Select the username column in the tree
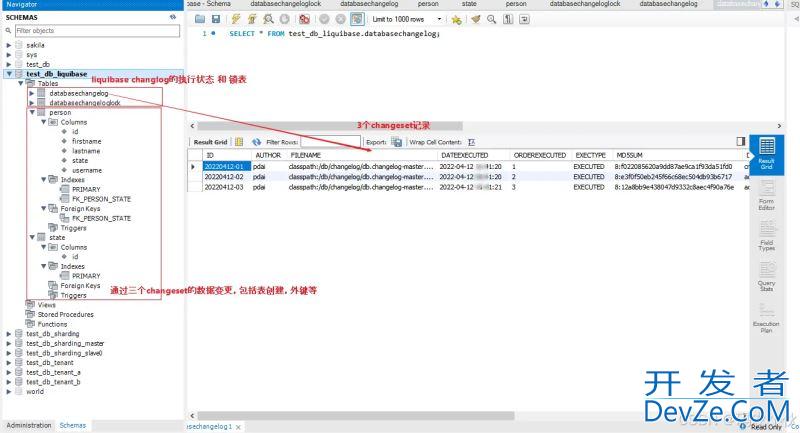The width and height of the screenshot is (800, 433). [87, 170]
